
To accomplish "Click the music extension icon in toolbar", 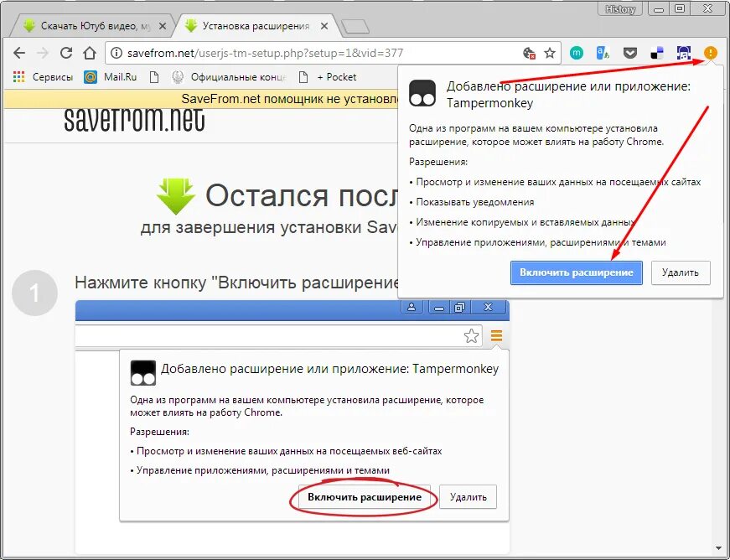I will point(683,53).
